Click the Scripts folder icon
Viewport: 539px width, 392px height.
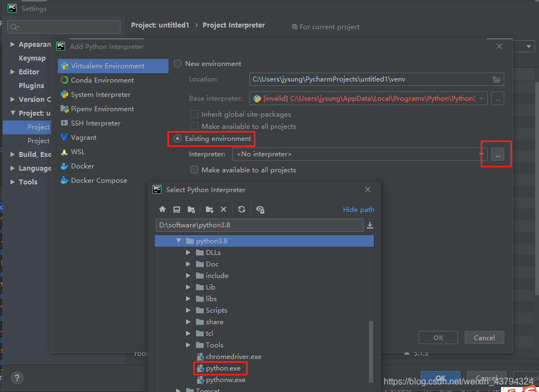point(200,311)
